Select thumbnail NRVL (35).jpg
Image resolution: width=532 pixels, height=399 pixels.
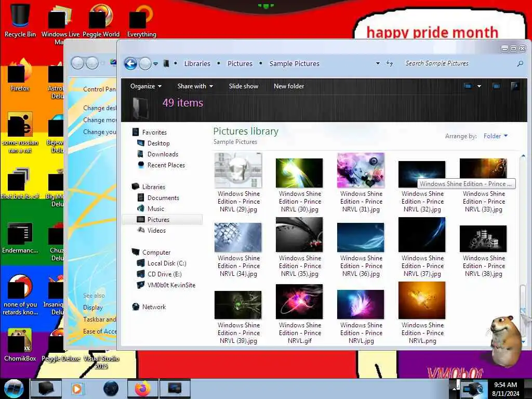[x=300, y=234]
